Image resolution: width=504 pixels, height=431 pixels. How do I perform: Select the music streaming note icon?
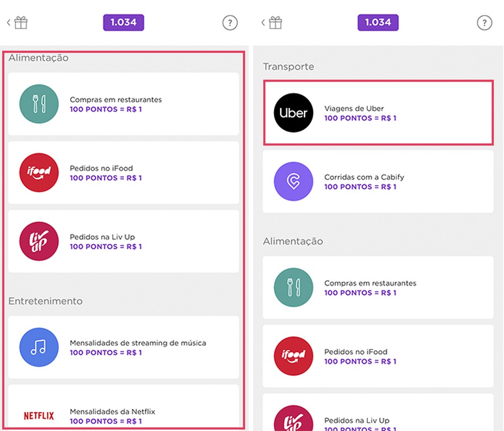(x=39, y=347)
